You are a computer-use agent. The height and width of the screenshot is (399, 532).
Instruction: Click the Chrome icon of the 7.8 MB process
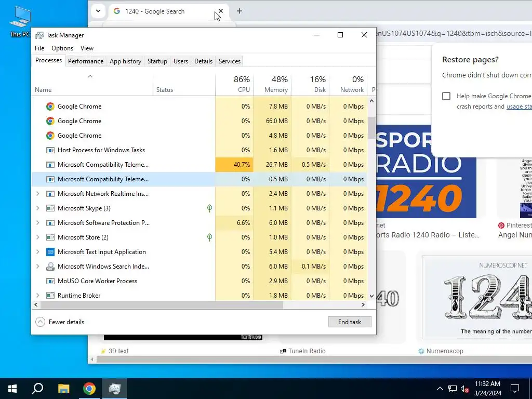coord(50,107)
